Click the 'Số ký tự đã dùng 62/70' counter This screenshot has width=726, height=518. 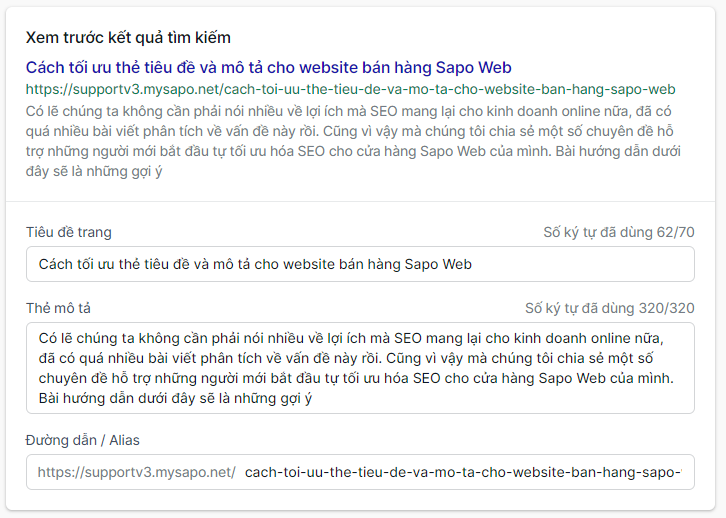619,232
